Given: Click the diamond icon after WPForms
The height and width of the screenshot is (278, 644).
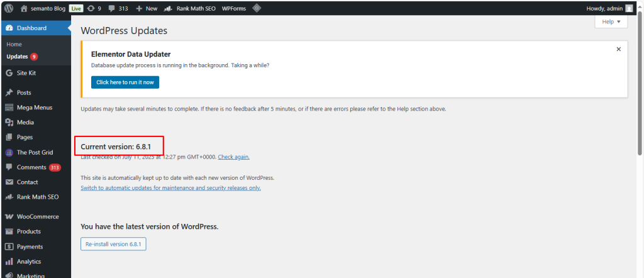Looking at the screenshot, I should pos(257,8).
